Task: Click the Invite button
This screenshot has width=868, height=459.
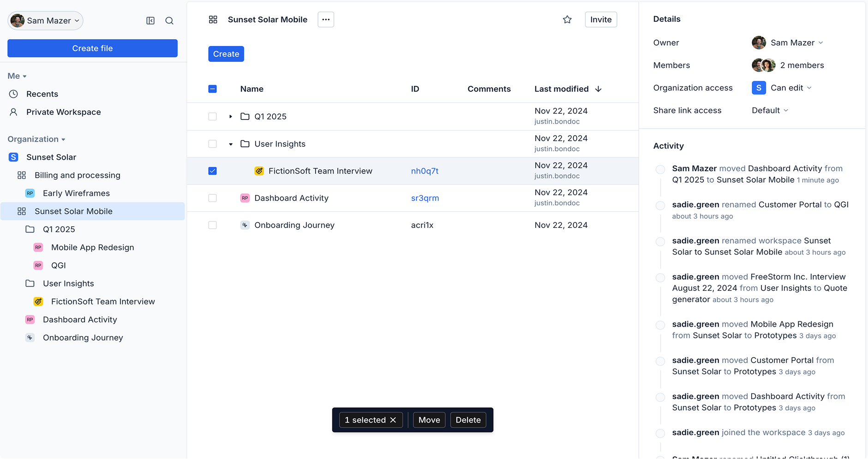Action: 600,19
